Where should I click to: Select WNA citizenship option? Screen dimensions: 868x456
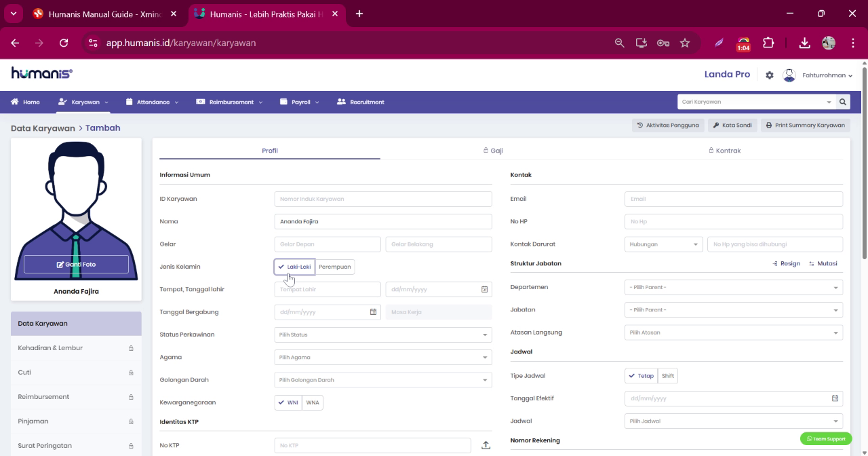coord(313,402)
